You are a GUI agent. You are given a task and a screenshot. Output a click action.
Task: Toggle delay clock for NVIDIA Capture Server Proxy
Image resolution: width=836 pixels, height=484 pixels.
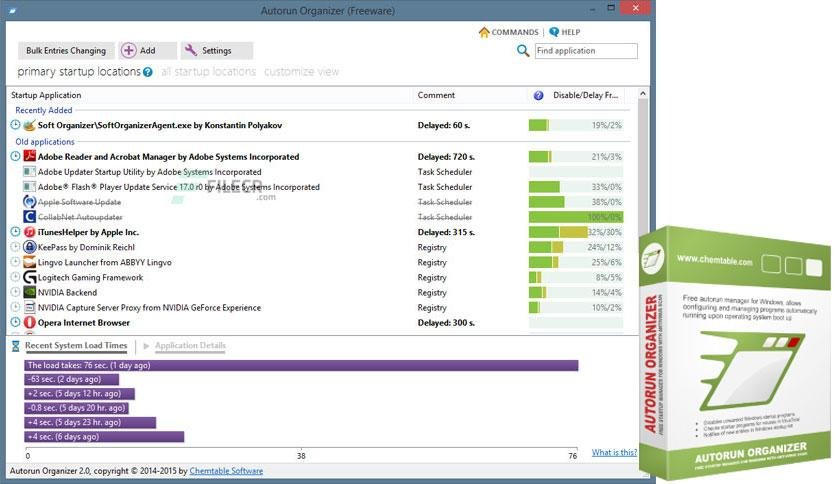[x=15, y=307]
